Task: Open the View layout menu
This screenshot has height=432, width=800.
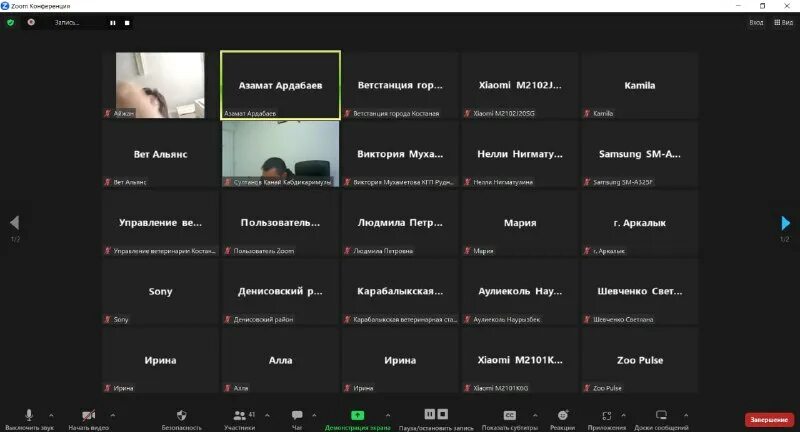Action: [x=784, y=22]
